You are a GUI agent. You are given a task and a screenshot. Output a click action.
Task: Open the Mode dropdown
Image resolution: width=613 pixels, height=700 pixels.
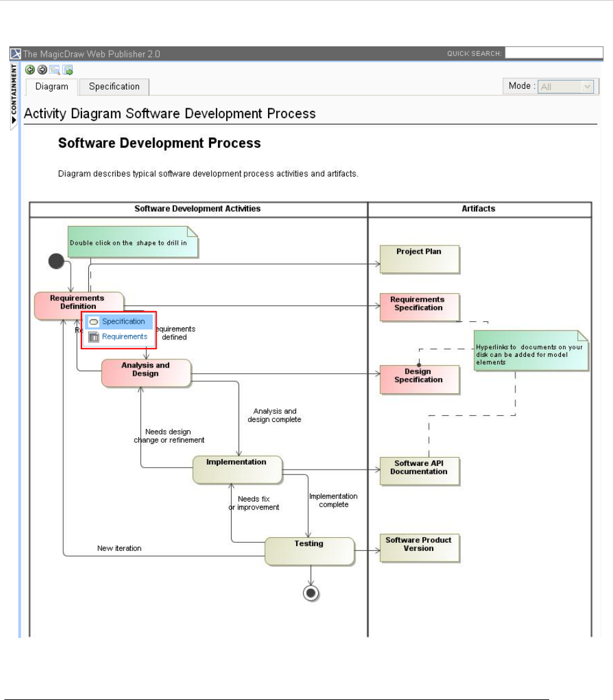565,86
